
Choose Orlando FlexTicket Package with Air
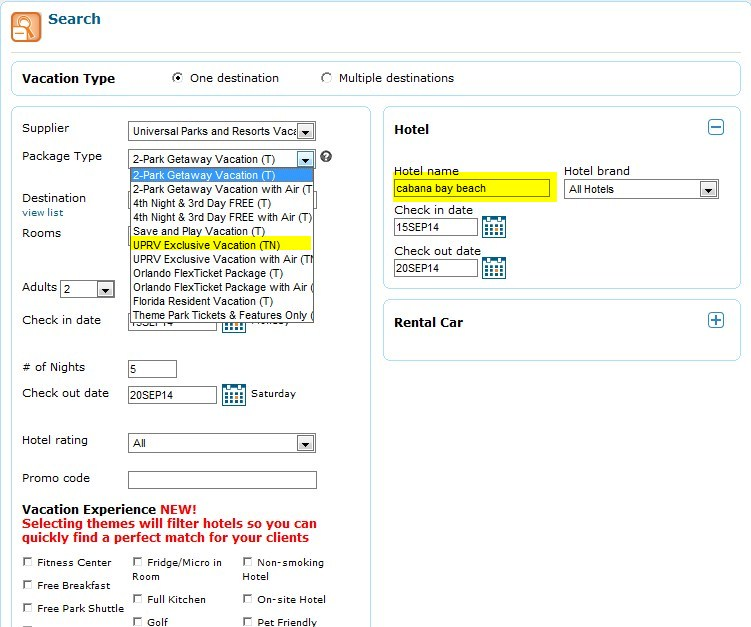pos(222,287)
